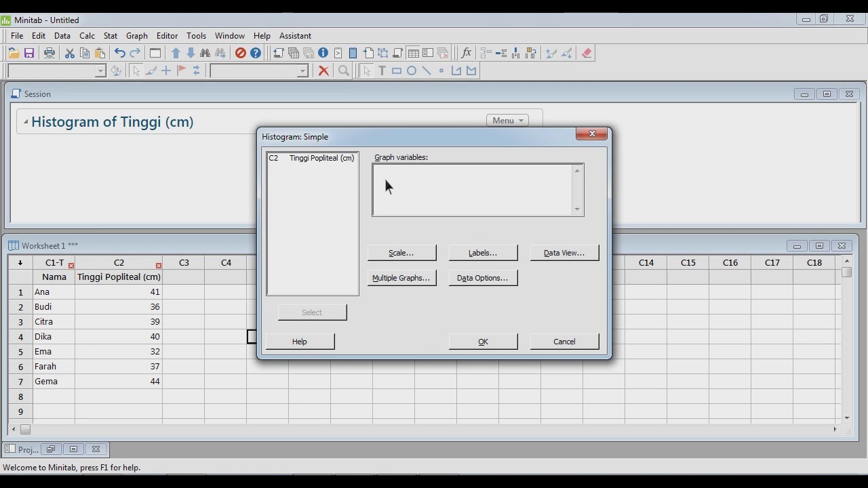Open a project with the folder icon
Viewport: 868px width, 488px height.
[x=14, y=53]
